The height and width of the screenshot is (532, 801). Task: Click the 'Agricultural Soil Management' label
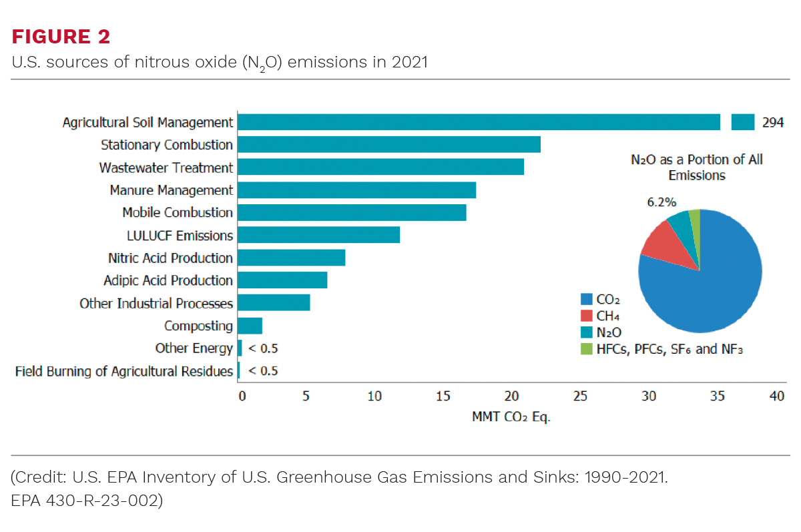pos(148,123)
